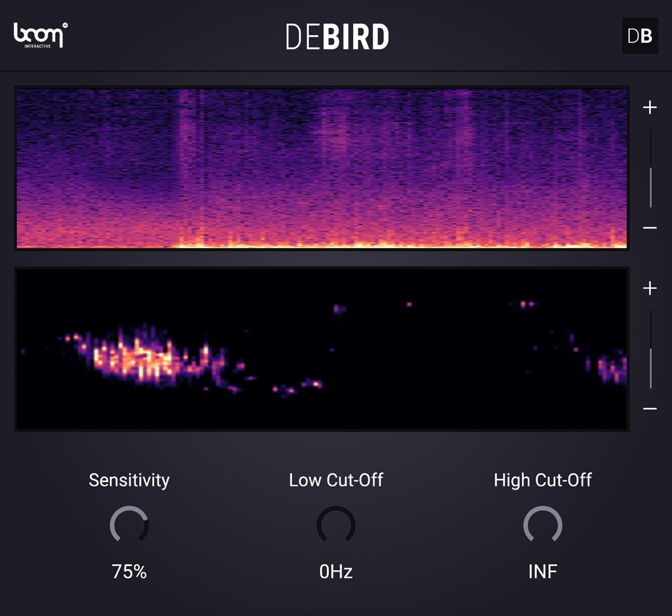Open the DB menu icon
The image size is (672, 616).
(640, 36)
